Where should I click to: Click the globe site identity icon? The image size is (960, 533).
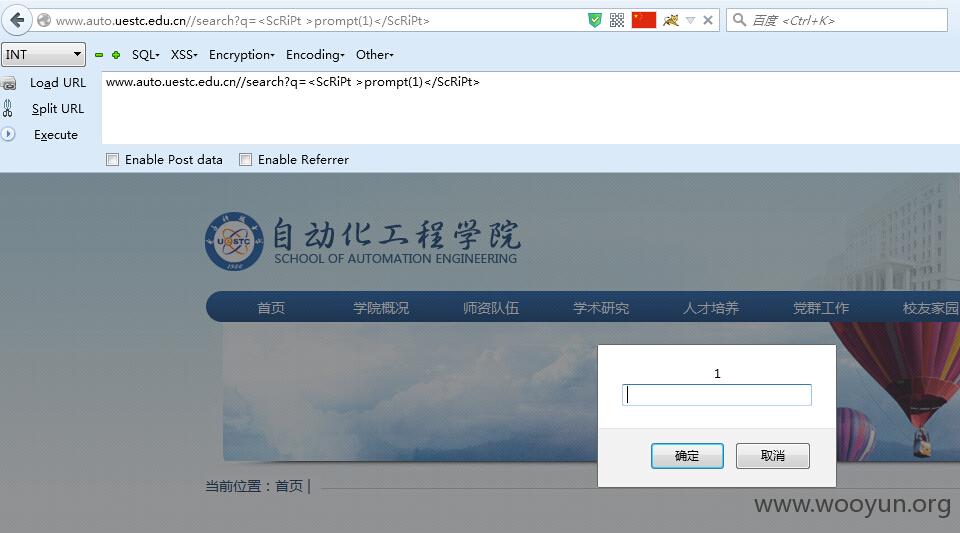44,20
